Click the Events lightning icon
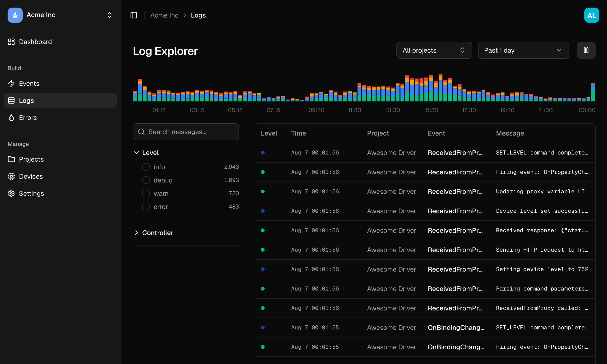Screen dimensions: 607x364 tap(11, 83)
